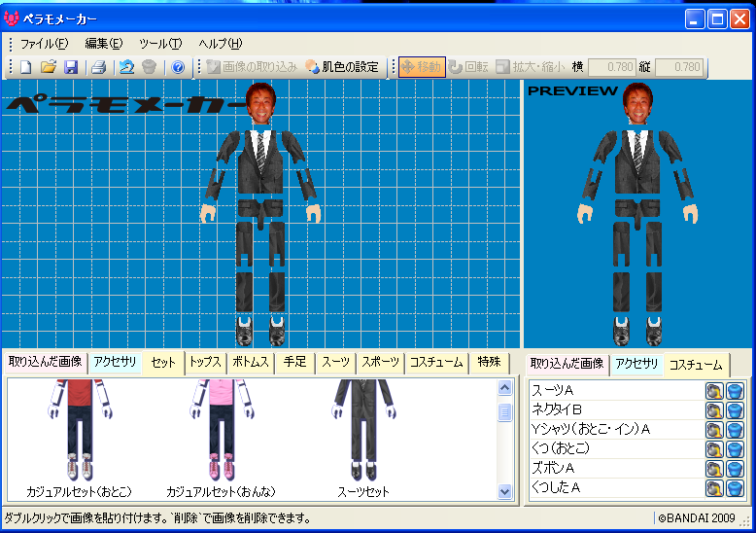Screen dimensions: 756x533
Task: Click trash icon for ズボンA
Action: click(735, 468)
